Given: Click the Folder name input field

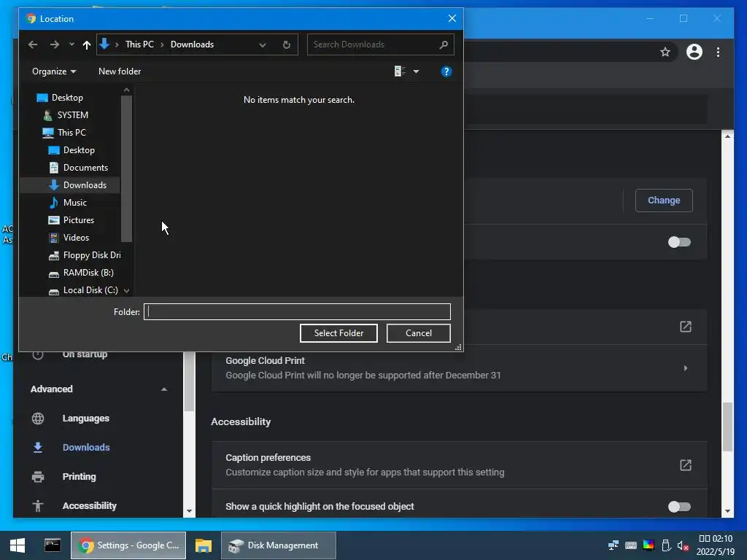Looking at the screenshot, I should [297, 312].
